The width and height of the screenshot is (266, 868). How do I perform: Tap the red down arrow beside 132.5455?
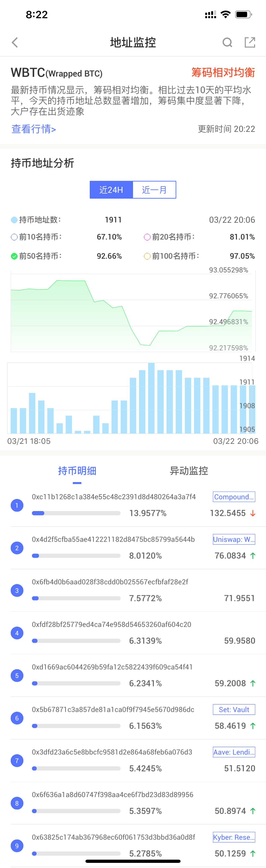point(253,513)
